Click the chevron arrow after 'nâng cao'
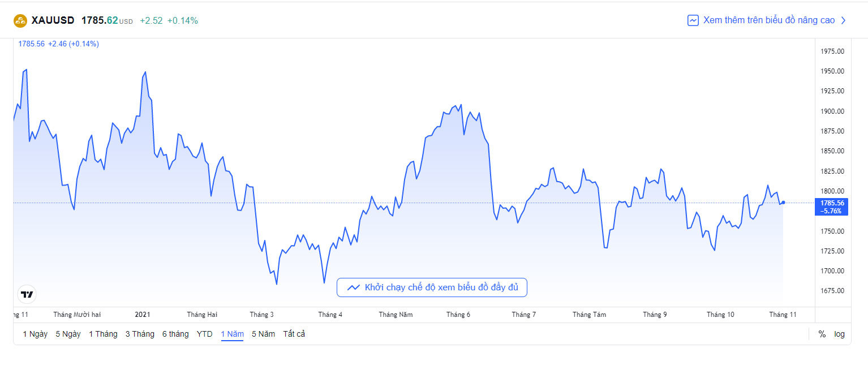The height and width of the screenshot is (365, 868). tap(843, 20)
